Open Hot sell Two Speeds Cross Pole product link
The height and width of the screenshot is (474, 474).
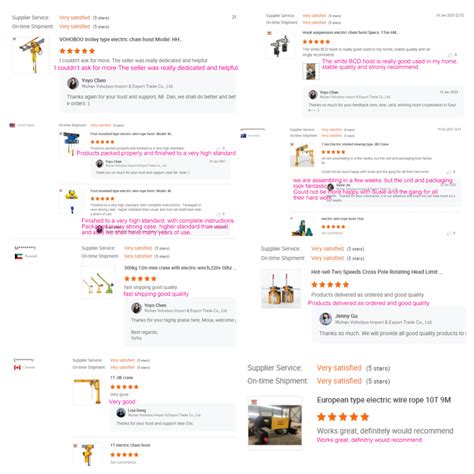[x=376, y=272]
